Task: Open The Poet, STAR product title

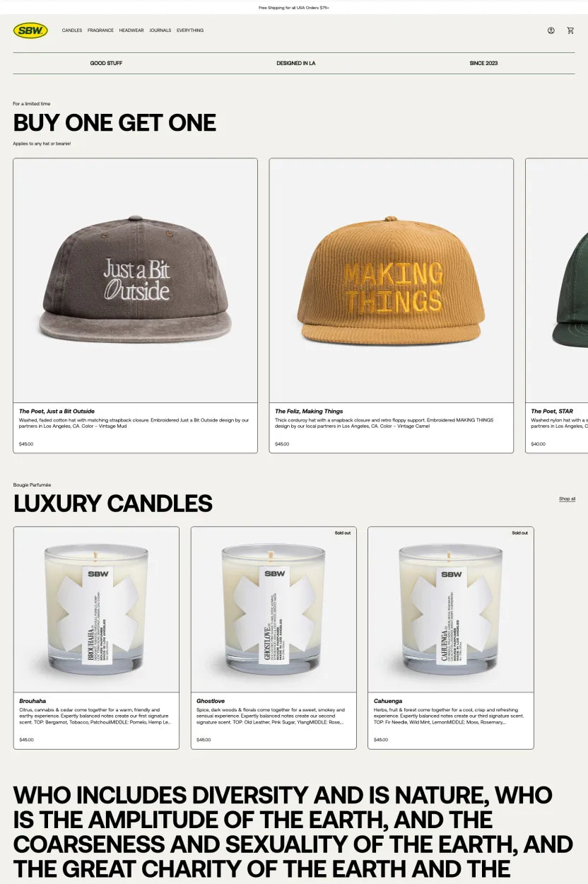Action: pyautogui.click(x=552, y=411)
